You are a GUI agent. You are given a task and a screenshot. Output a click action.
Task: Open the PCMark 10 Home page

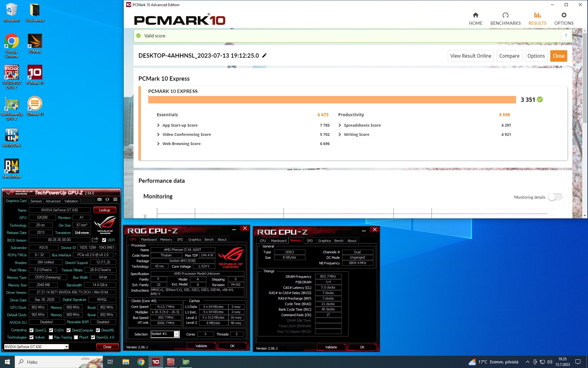pos(475,19)
